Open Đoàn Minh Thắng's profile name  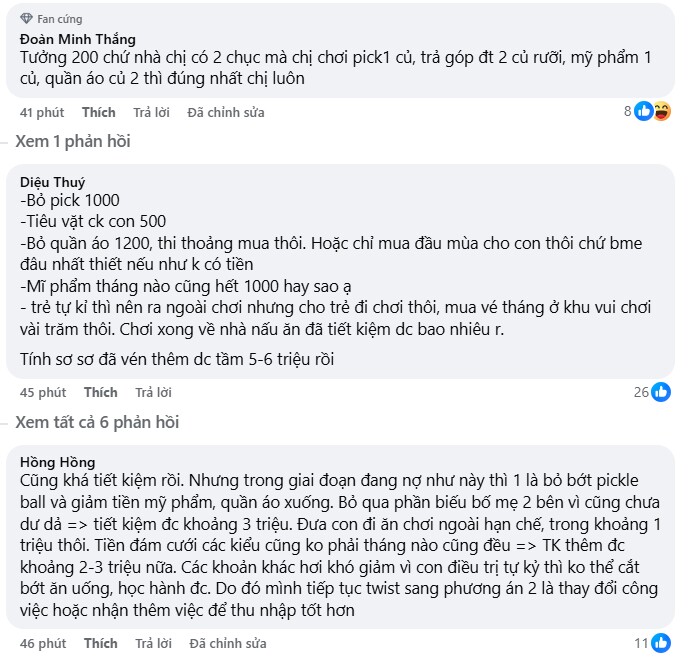click(78, 39)
